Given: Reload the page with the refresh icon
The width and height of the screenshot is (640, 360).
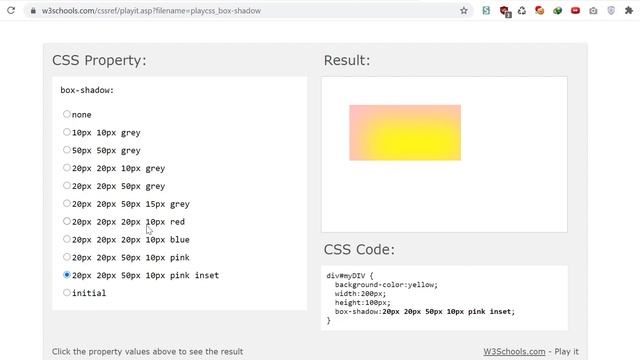Looking at the screenshot, I should click(x=11, y=11).
